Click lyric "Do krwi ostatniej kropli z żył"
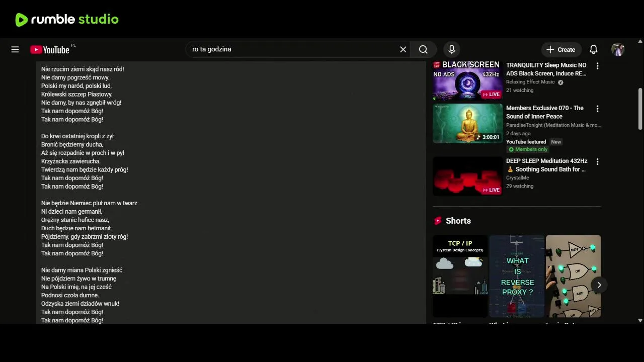This screenshot has height=362, width=644. [77, 136]
